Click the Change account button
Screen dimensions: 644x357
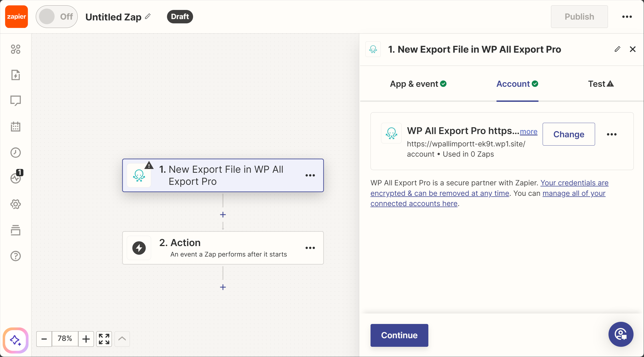(x=568, y=134)
